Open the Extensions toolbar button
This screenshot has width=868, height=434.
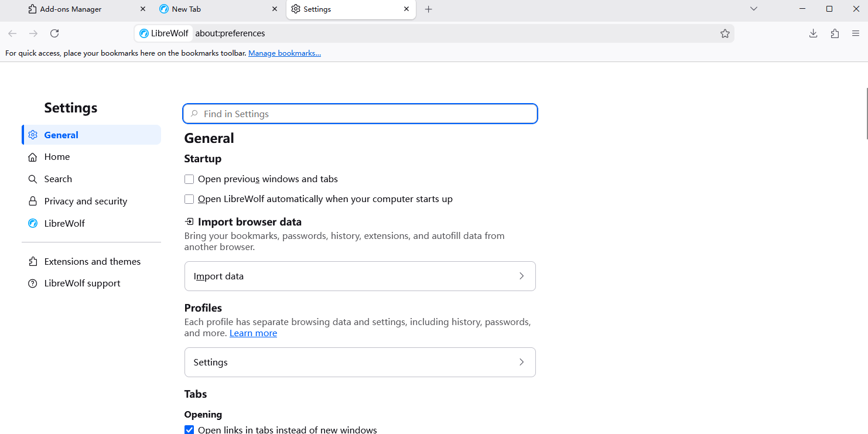(835, 33)
